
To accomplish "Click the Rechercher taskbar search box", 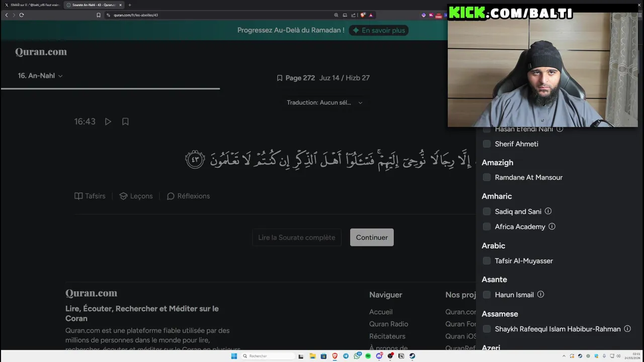I will (x=267, y=356).
